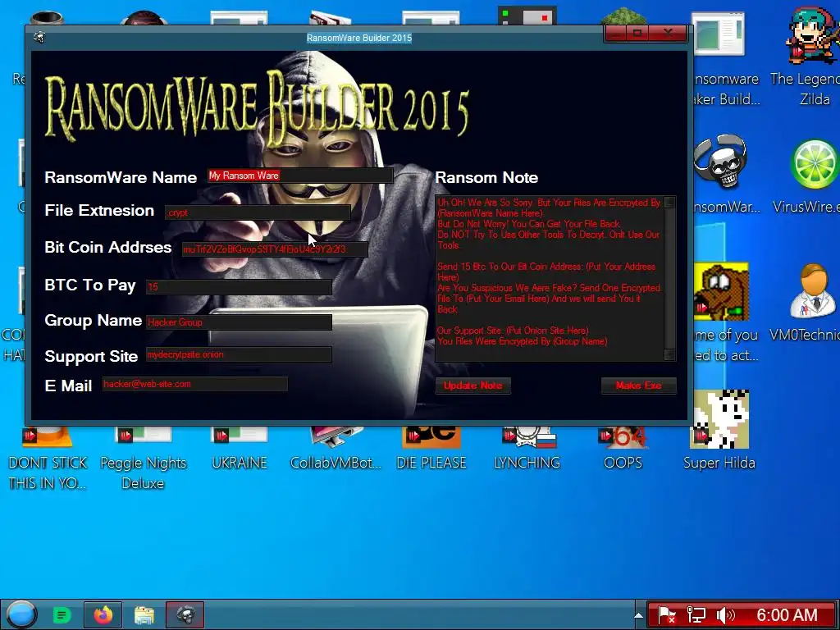Open the Start orb on the taskbar
The image size is (840, 630).
(21, 614)
